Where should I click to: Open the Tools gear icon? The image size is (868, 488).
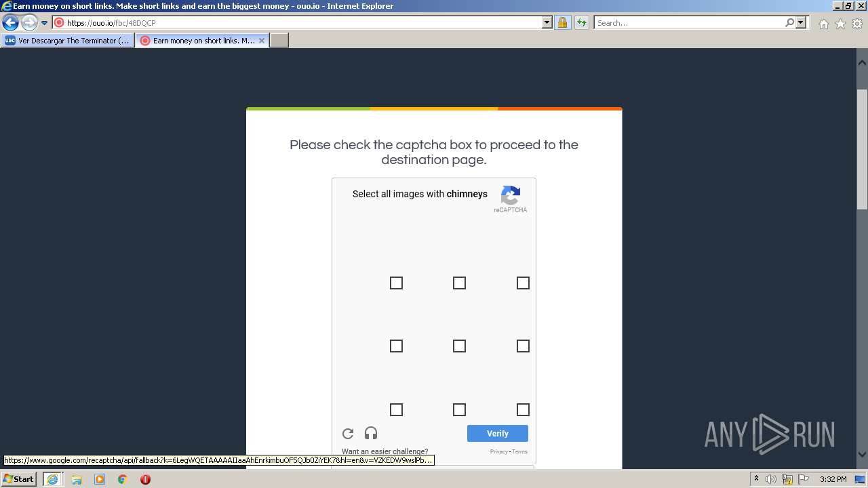[857, 24]
